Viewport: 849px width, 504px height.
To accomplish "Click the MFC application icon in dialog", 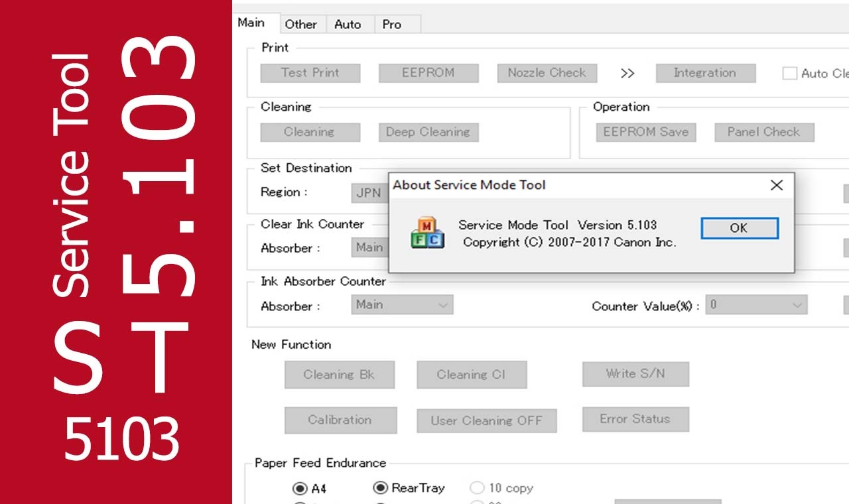I will [426, 233].
